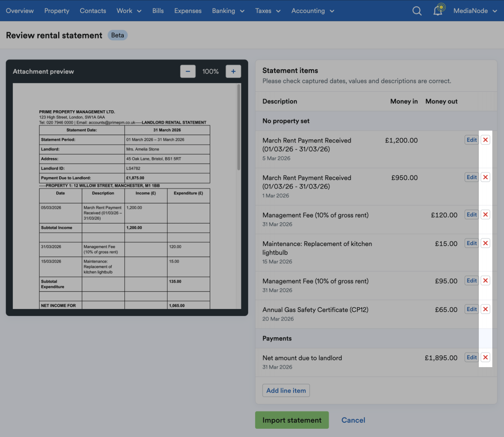Viewport: 504px width, 437px height.
Task: Expand the Work menu dropdown
Action: pos(129,11)
